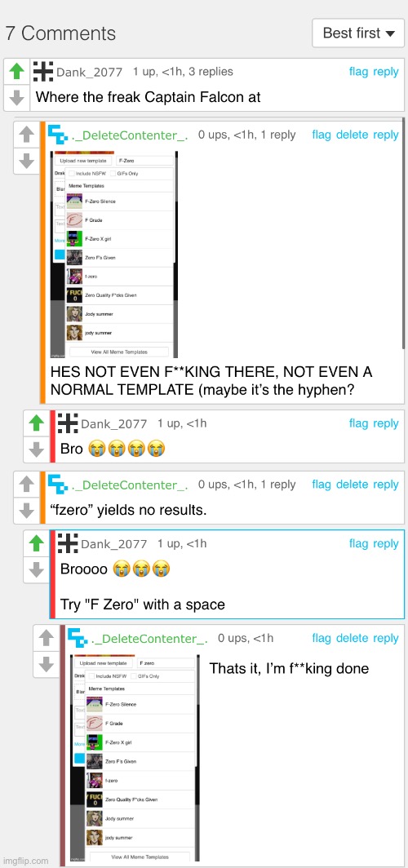Open ._DeleteContenter_. profile on last comment
This screenshot has width=408, height=868.
(149, 638)
